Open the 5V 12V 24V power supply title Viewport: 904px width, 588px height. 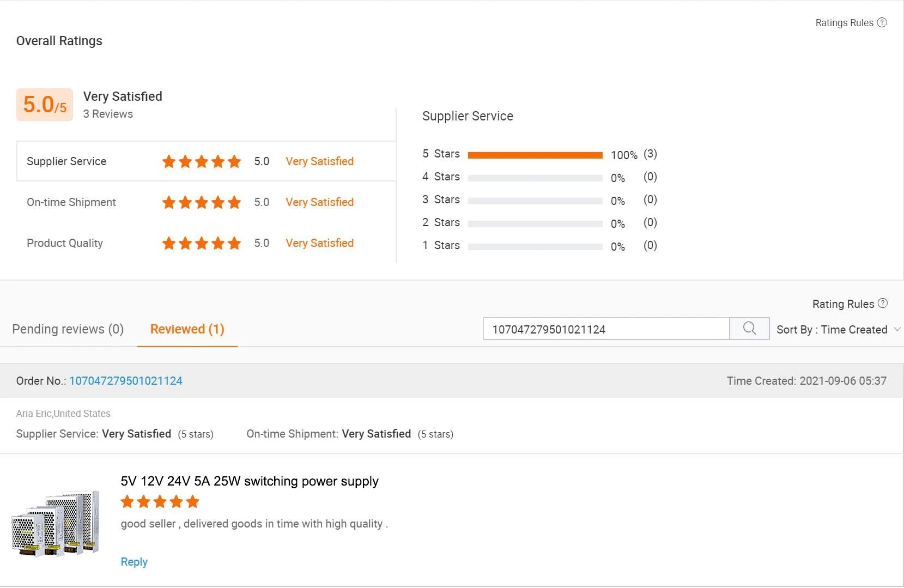click(250, 481)
